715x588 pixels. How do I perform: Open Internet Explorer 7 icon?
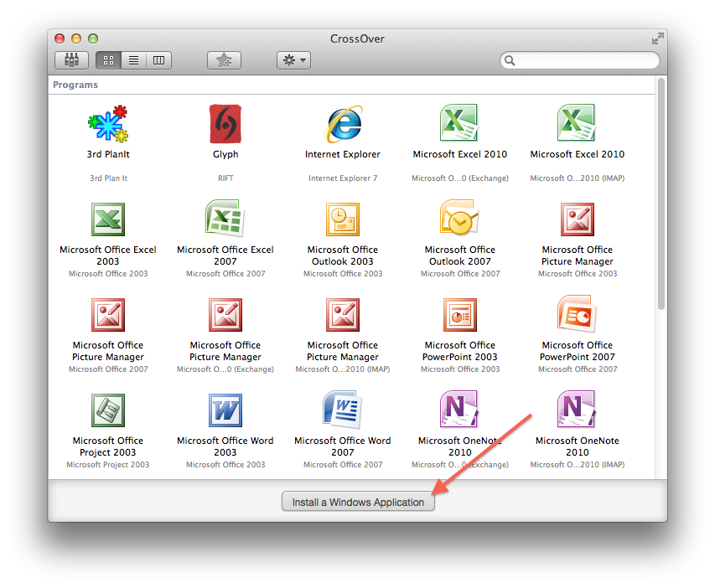[x=343, y=125]
